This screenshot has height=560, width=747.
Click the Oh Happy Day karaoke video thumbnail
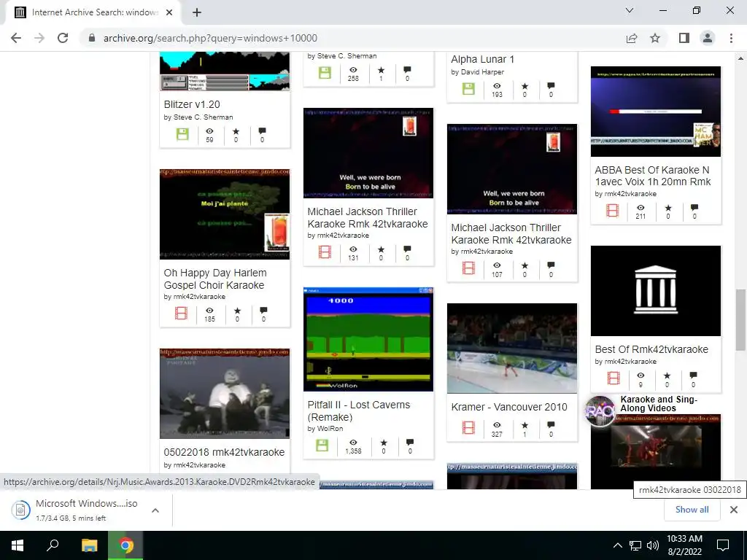click(225, 214)
